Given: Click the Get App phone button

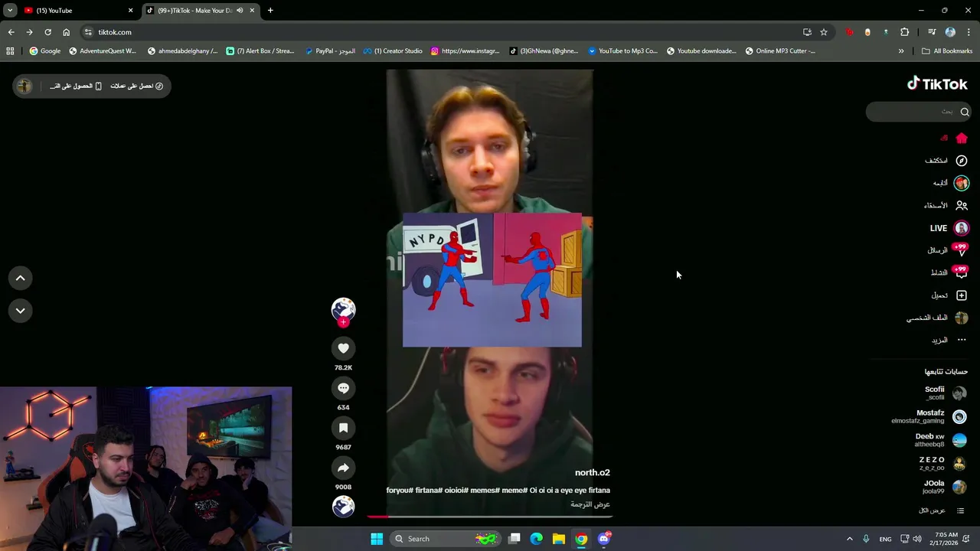Looking at the screenshot, I should (x=76, y=86).
